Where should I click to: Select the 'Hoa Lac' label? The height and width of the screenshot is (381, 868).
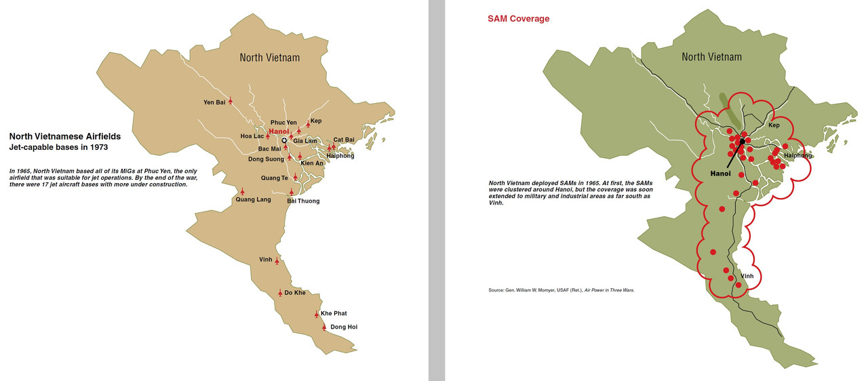point(252,136)
